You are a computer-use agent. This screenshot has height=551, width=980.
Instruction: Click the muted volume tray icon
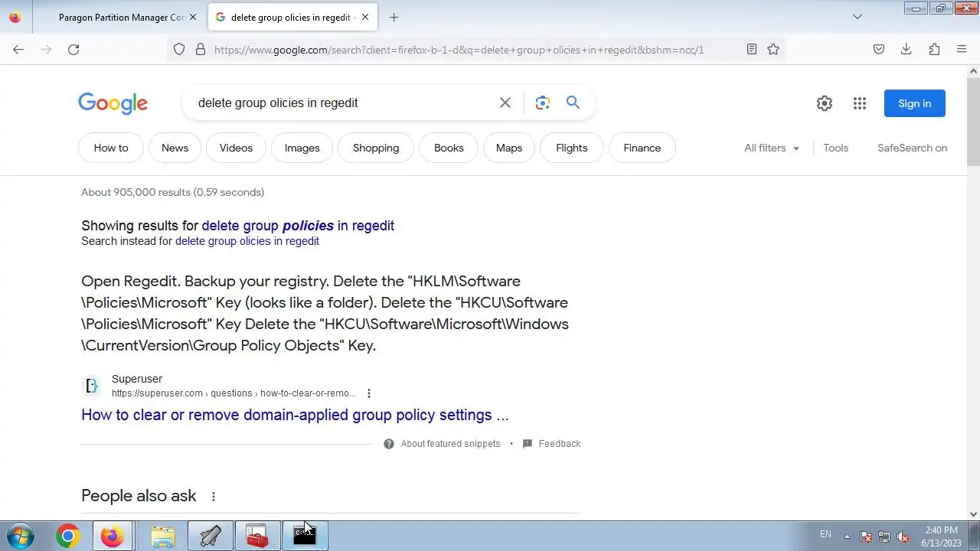tap(903, 537)
